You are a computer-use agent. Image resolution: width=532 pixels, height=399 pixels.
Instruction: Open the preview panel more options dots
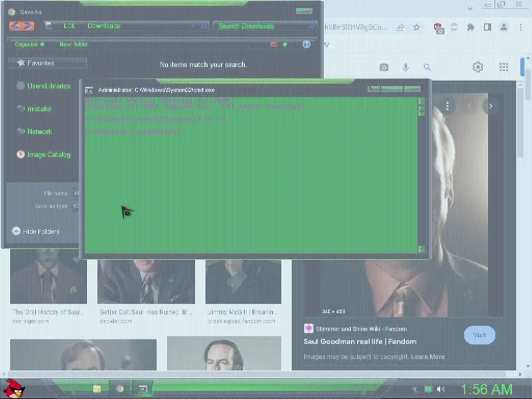(x=447, y=106)
